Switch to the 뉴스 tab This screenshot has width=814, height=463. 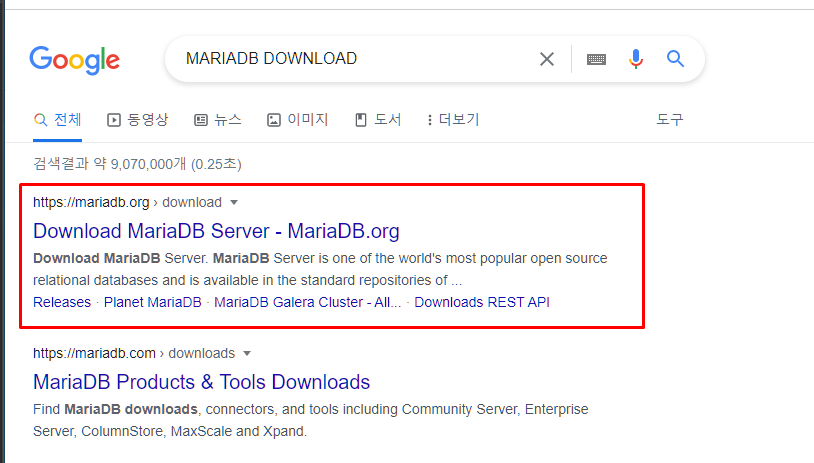pos(218,120)
